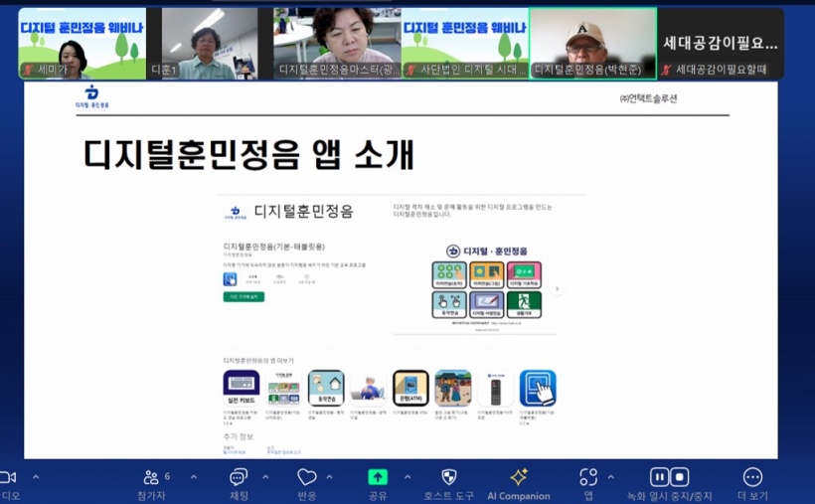This screenshot has width=815, height=504.
Task: Expand the chat options chevron
Action: [265, 476]
